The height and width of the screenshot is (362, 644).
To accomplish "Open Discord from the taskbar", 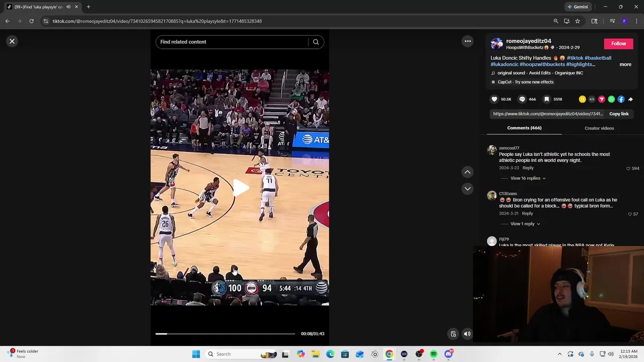I will coord(448,354).
